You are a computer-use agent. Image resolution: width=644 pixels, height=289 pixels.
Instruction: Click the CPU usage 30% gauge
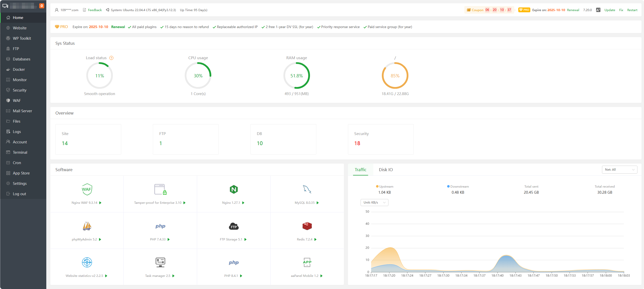click(x=198, y=76)
